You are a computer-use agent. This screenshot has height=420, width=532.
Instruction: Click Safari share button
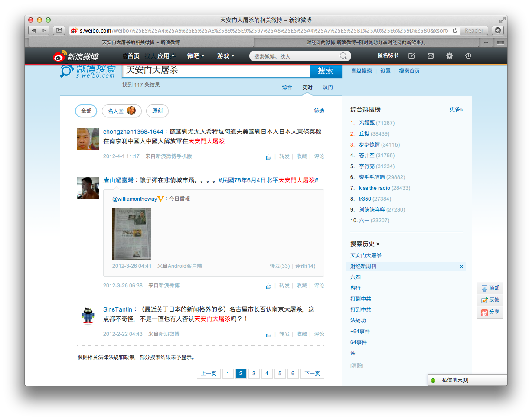pyautogui.click(x=59, y=30)
